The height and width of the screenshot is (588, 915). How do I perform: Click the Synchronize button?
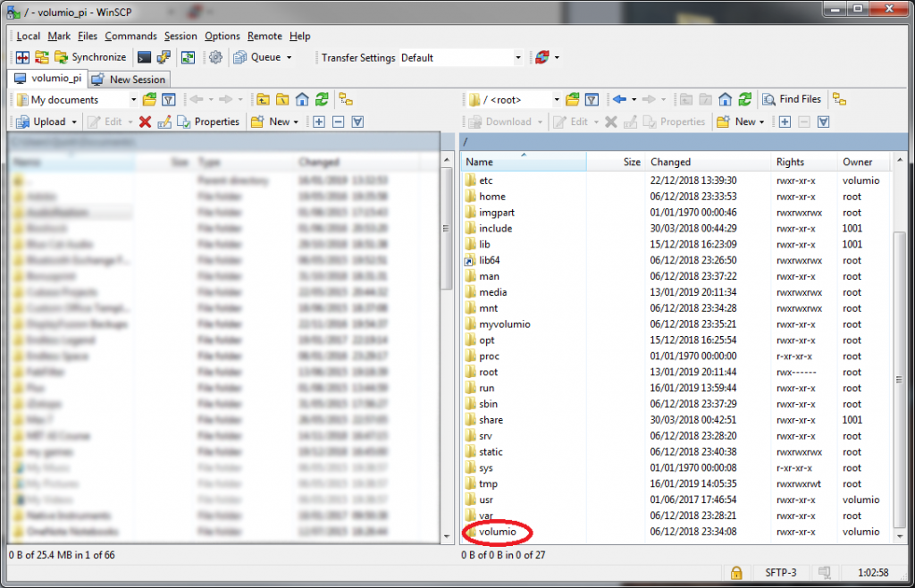pyautogui.click(x=90, y=57)
